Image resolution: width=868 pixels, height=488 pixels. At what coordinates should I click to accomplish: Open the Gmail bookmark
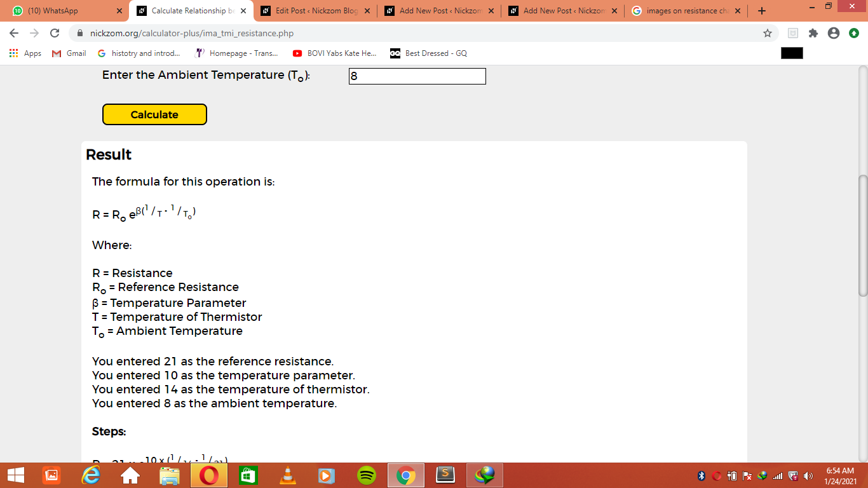click(x=69, y=53)
